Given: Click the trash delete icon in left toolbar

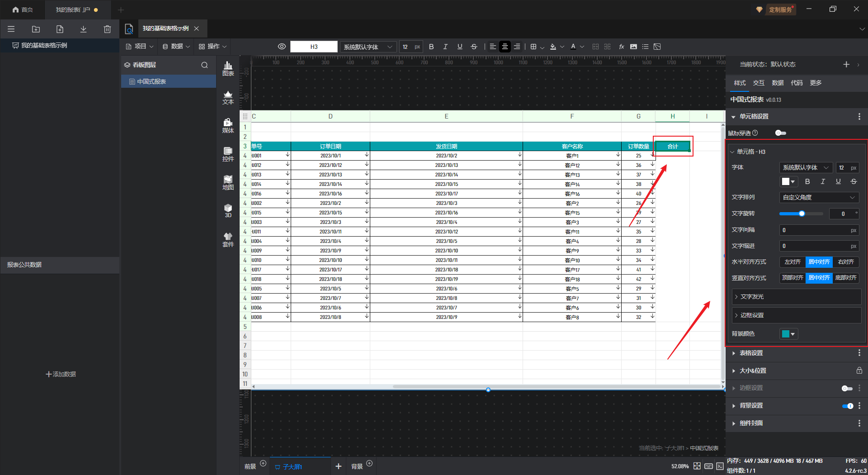Looking at the screenshot, I should point(107,29).
